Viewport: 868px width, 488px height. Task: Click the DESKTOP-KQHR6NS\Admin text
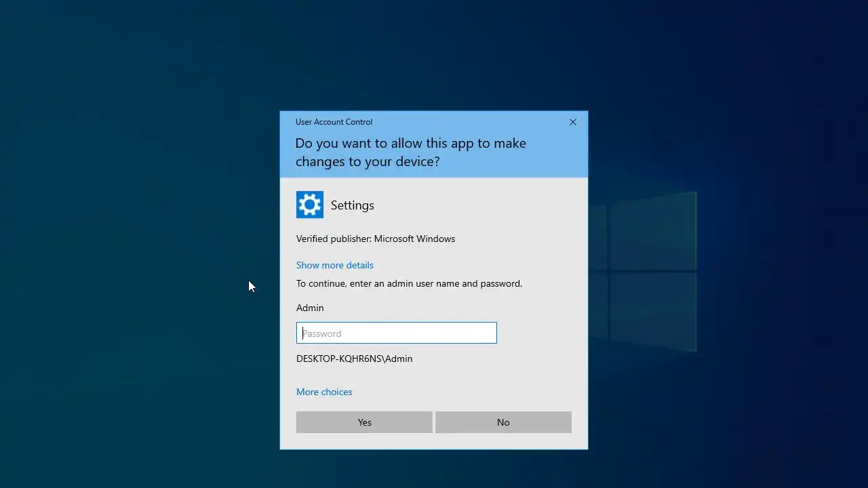point(355,359)
